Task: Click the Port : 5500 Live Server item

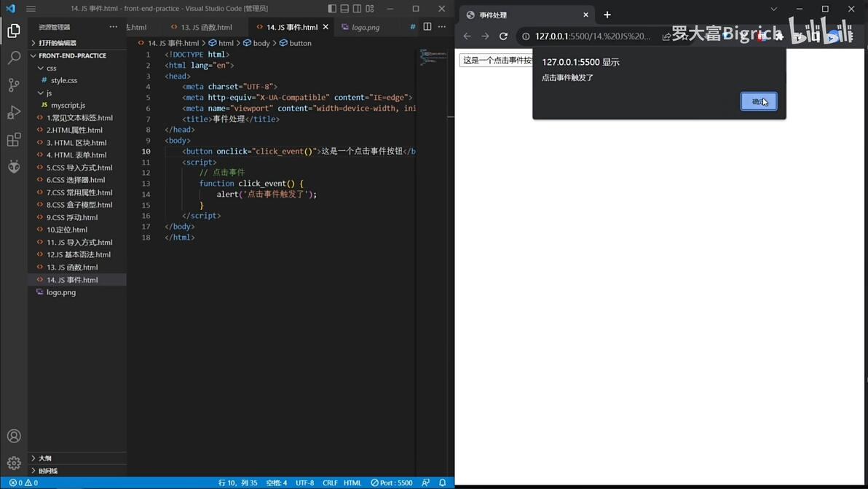Action: pos(391,483)
